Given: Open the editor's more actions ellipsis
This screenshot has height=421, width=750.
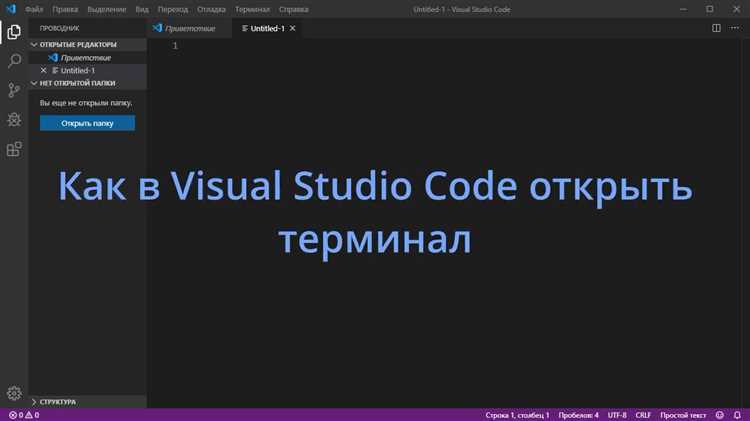Looking at the screenshot, I should click(x=735, y=28).
